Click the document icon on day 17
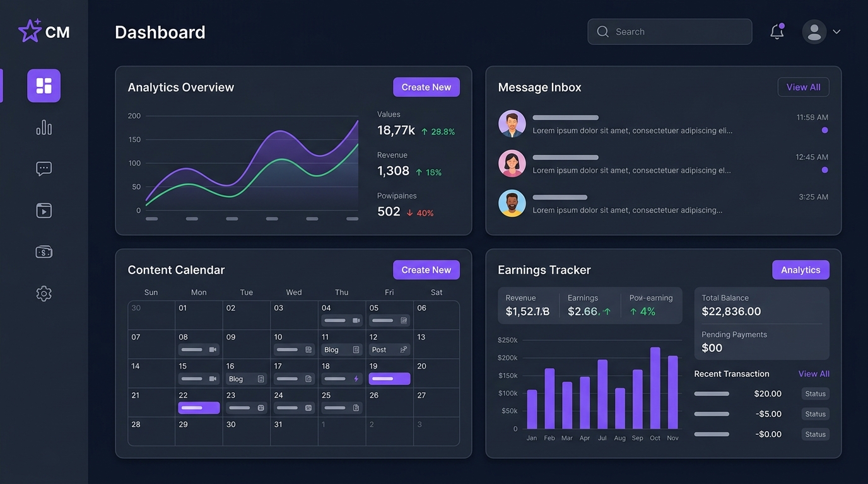The width and height of the screenshot is (868, 484). click(x=308, y=379)
